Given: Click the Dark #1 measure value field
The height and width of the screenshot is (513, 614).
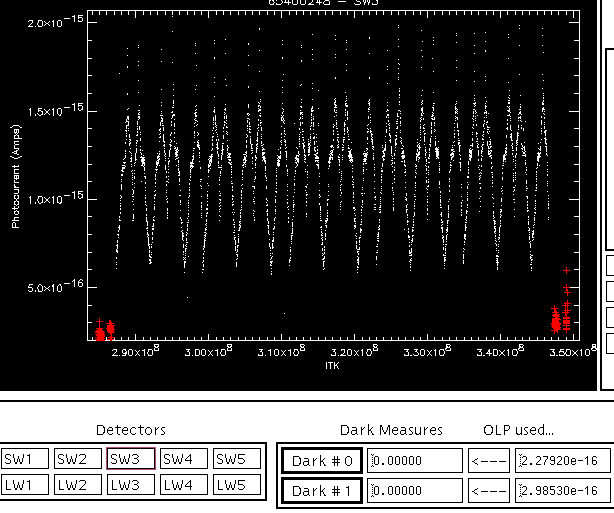Looking at the screenshot, I should click(x=415, y=491).
